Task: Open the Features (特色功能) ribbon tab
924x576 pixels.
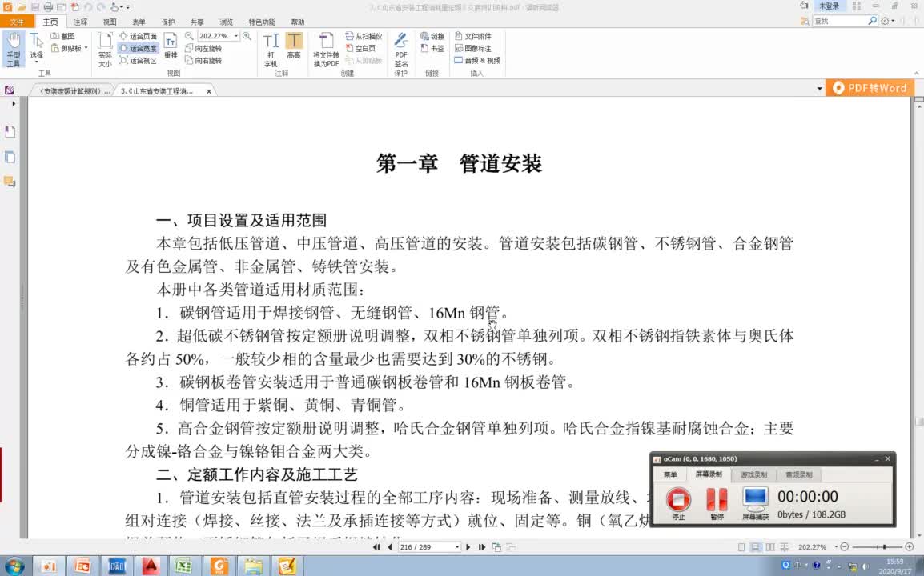Action: (x=262, y=22)
